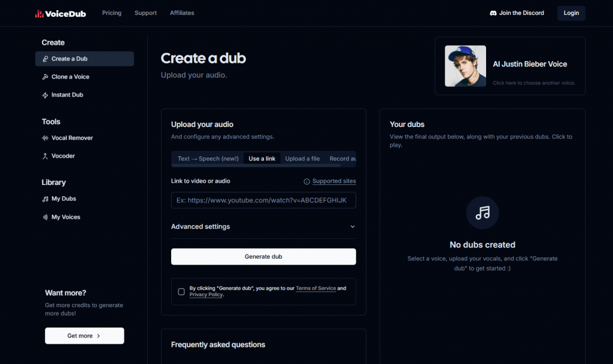Screen dimensions: 613x364
Task: Click the music note icon above No dubs created
Action: click(x=482, y=213)
